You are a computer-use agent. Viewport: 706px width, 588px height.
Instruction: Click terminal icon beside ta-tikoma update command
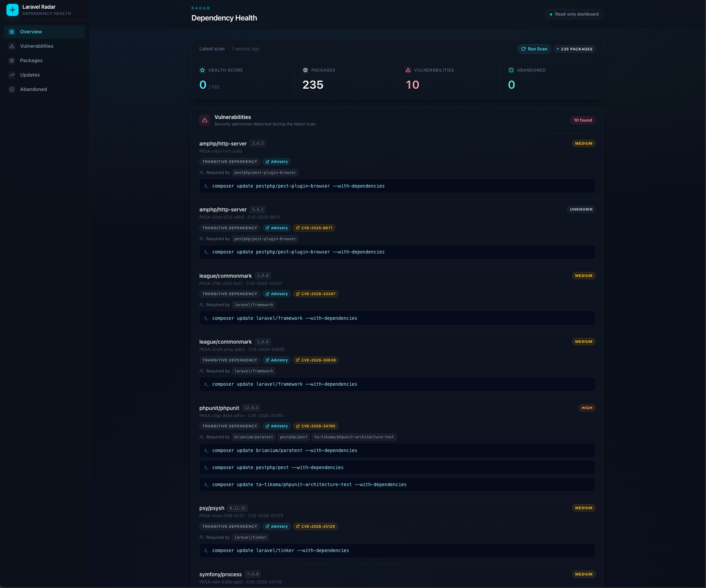(x=207, y=485)
